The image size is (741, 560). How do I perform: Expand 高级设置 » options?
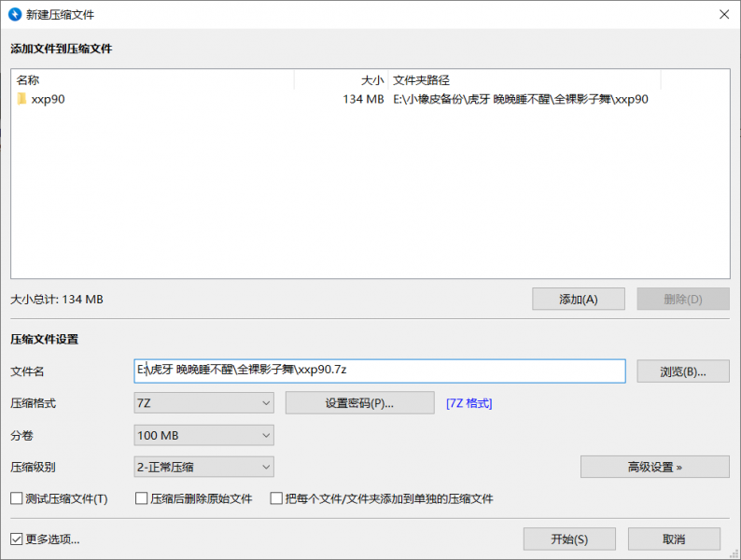[x=654, y=467]
